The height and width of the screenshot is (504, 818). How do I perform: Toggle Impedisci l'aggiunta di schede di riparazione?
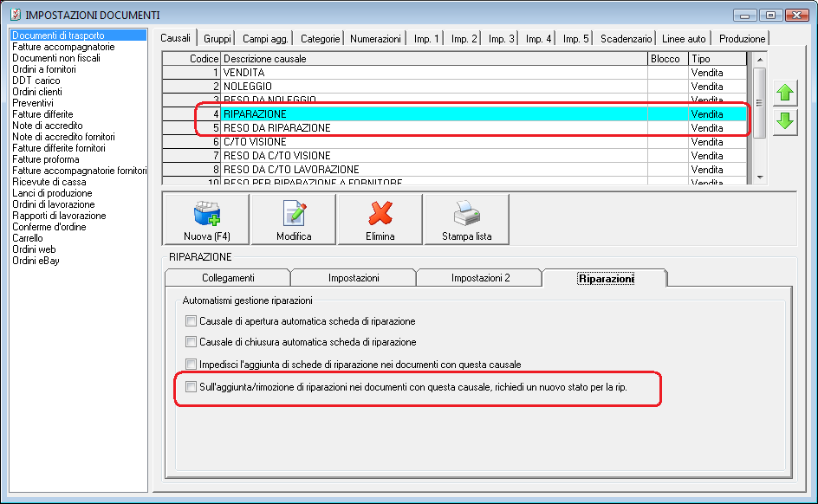191,365
